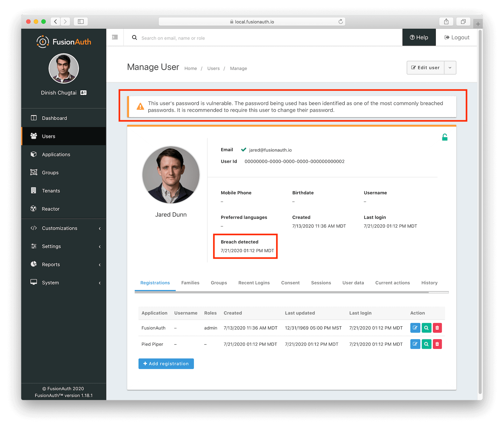Click the Edit user button
The width and height of the screenshot is (504, 428).
[x=426, y=68]
